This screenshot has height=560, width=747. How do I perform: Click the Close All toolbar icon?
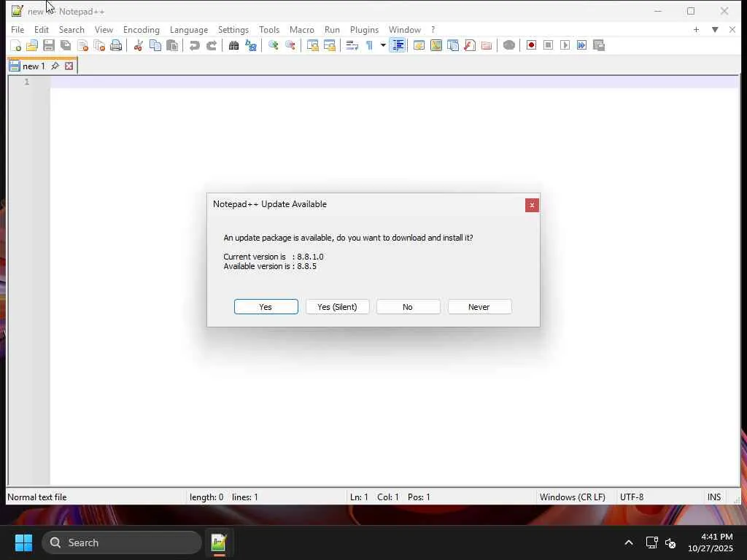99,45
